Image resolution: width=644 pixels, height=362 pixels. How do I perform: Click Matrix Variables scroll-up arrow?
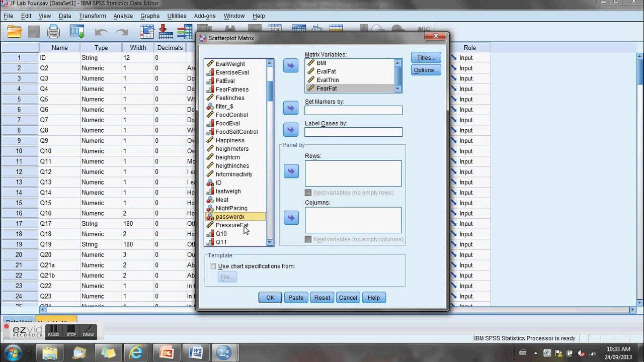pos(398,63)
